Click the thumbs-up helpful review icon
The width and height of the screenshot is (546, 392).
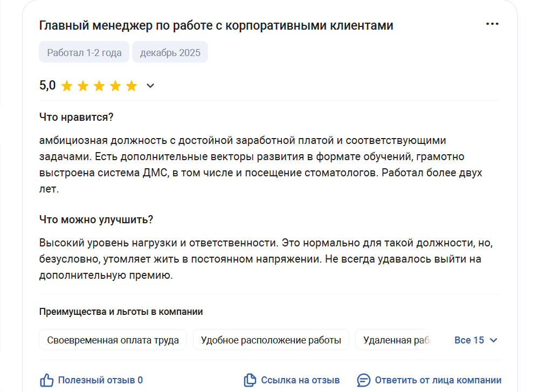tap(47, 380)
